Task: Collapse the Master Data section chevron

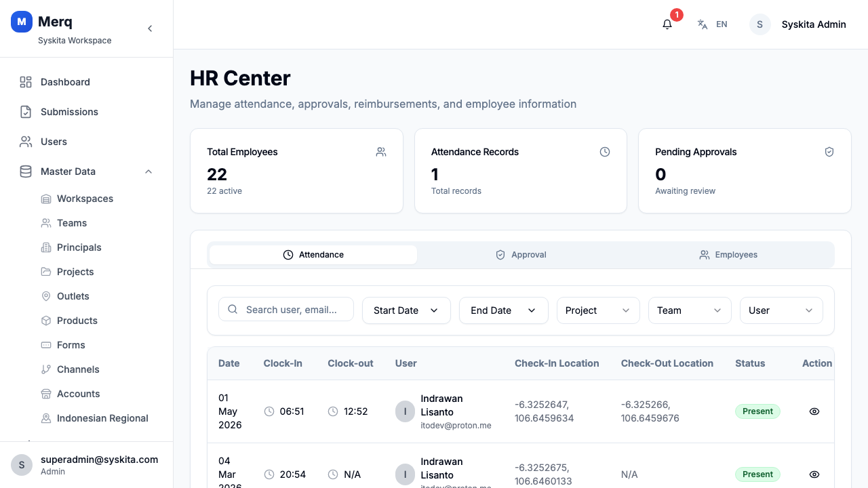Action: (149, 171)
